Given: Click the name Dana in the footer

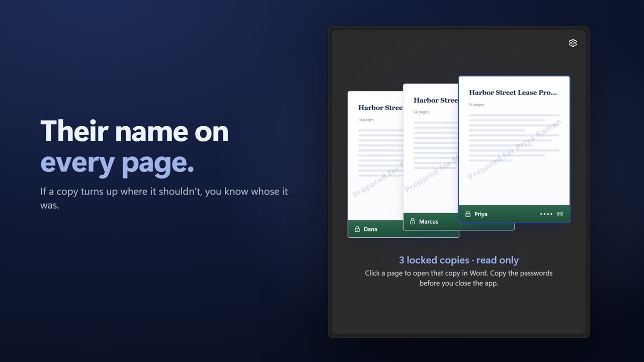Looking at the screenshot, I should pyautogui.click(x=370, y=229).
